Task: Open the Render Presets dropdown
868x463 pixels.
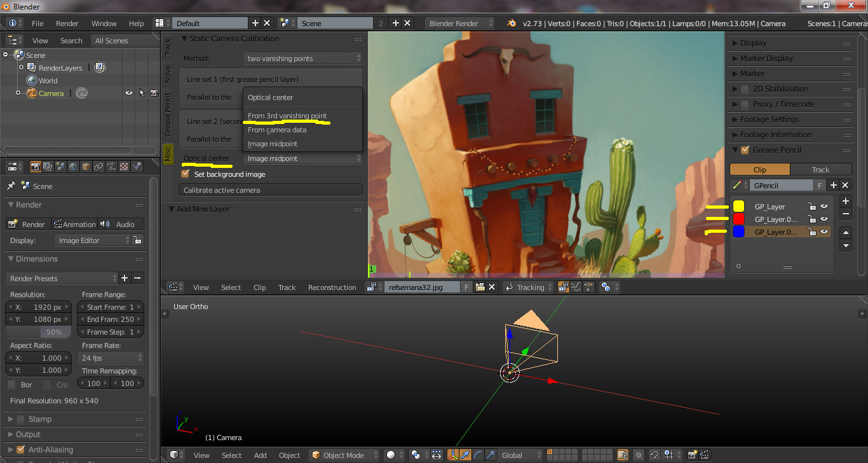Action: tap(62, 279)
